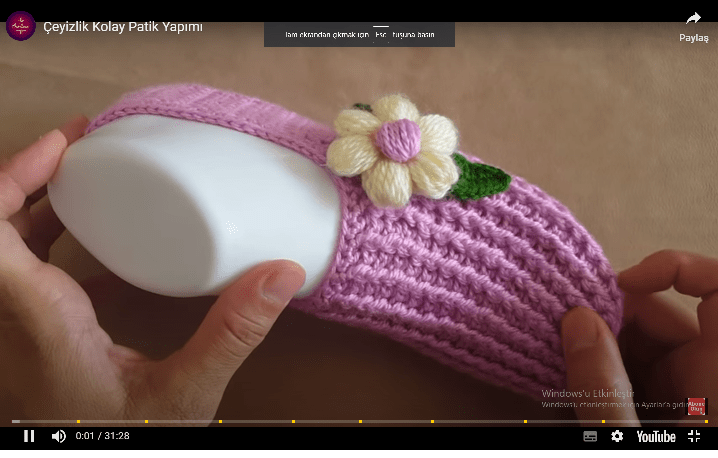Exit full screen mode
Image resolution: width=718 pixels, height=458 pixels.
693,436
